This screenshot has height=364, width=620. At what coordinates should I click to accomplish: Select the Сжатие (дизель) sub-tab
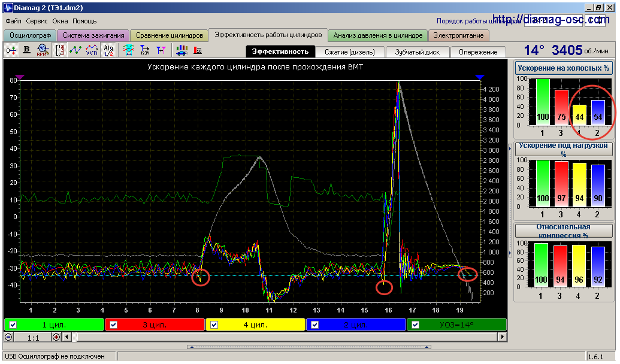point(350,51)
